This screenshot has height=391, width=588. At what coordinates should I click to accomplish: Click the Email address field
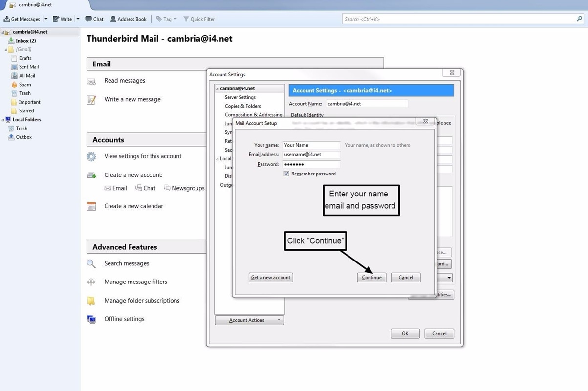pos(311,154)
